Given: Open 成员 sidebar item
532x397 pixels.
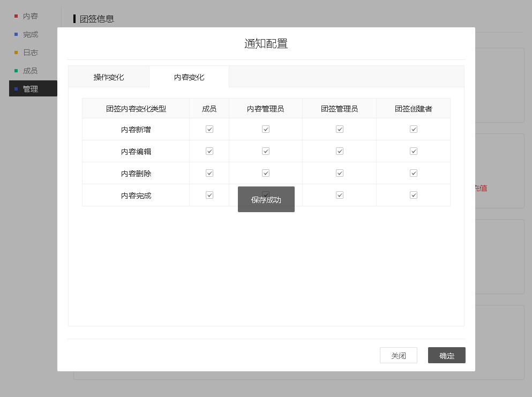Looking at the screenshot, I should [31, 71].
